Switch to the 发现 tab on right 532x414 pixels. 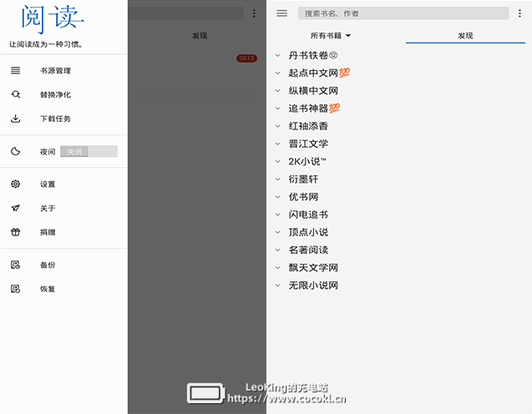[x=465, y=36]
